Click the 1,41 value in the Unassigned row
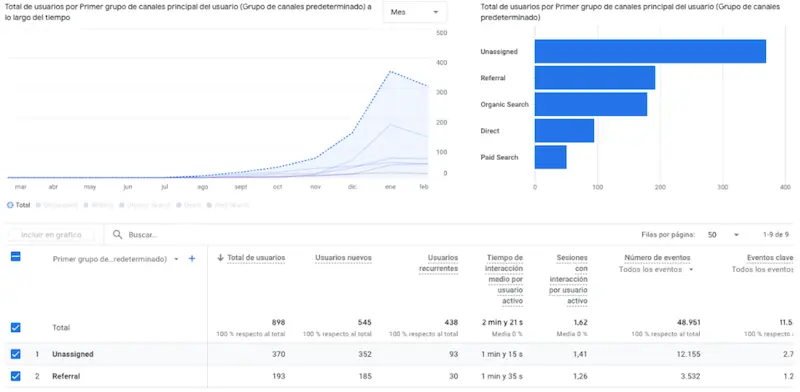This screenshot has width=800, height=392. [580, 354]
